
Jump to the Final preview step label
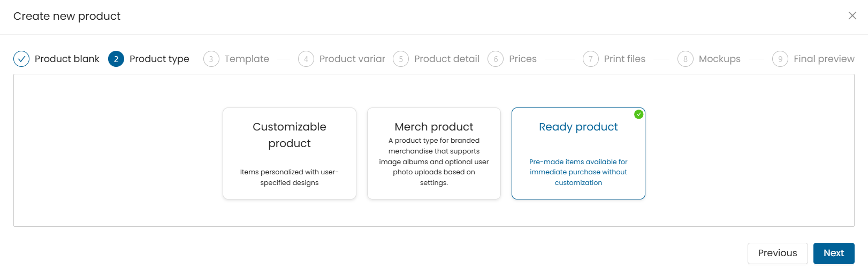pos(824,59)
